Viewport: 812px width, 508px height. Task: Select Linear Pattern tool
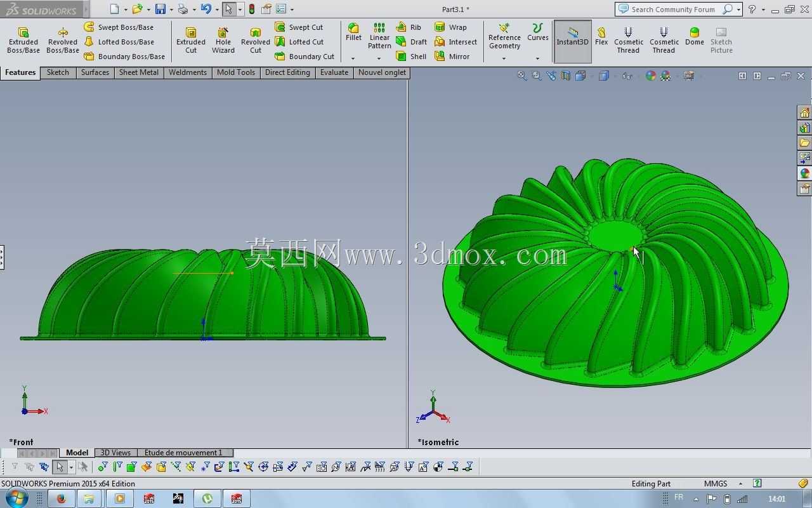tap(379, 36)
